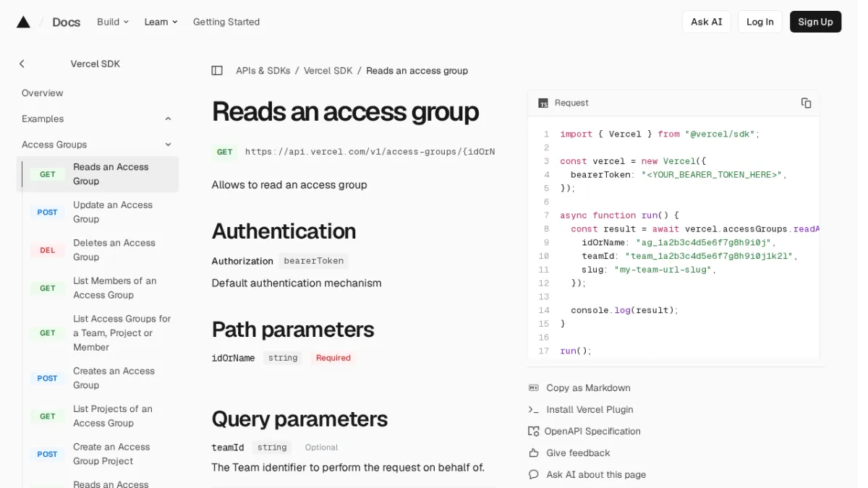This screenshot has height=488, width=868.
Task: Open List Projects of an Access Group
Action: tap(113, 416)
